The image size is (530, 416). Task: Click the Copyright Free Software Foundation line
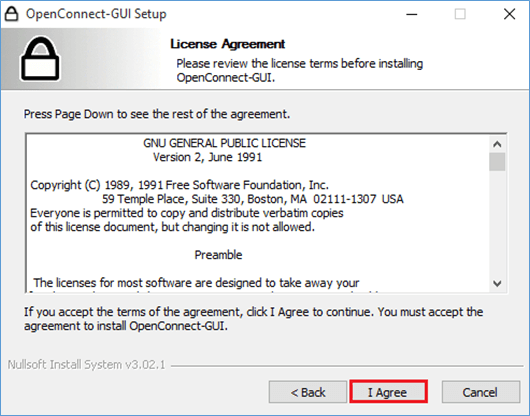click(x=179, y=185)
